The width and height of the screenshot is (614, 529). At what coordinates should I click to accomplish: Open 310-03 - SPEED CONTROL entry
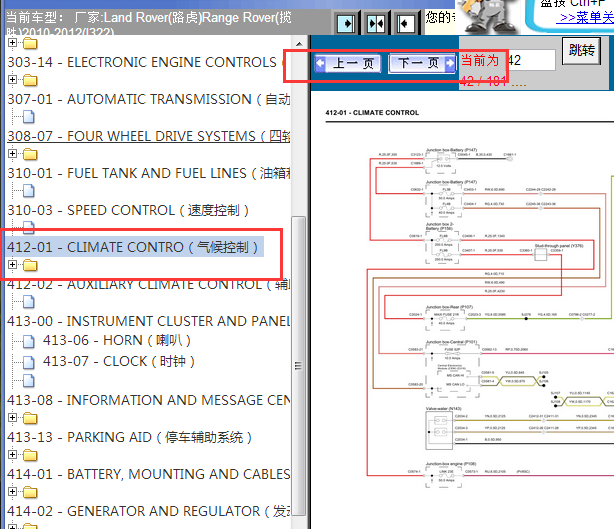(x=128, y=210)
